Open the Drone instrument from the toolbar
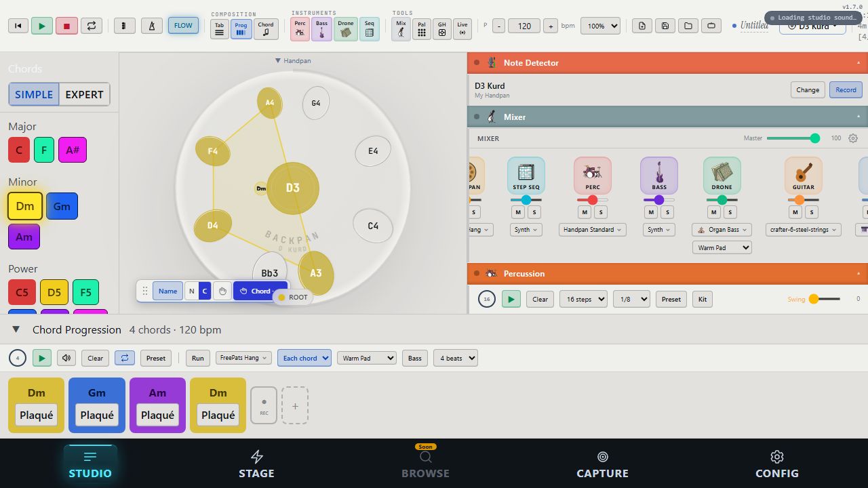 pos(346,29)
